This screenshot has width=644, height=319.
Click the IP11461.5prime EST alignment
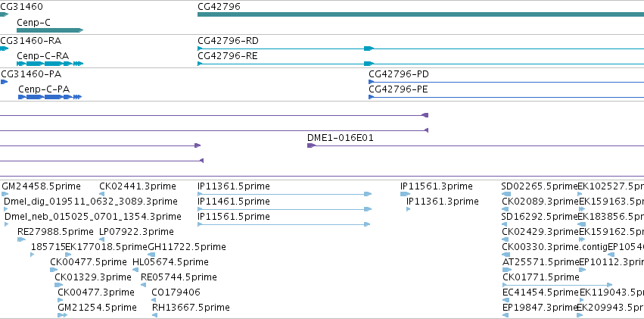[285, 209]
